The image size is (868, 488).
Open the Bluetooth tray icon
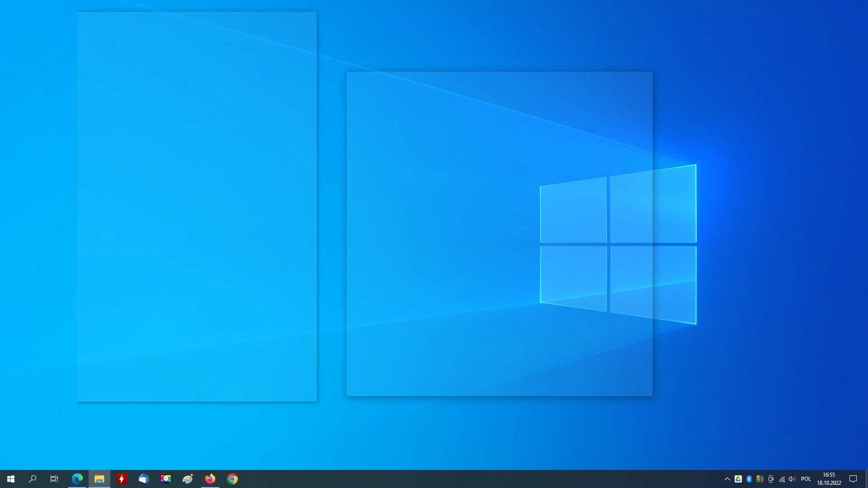coord(749,479)
